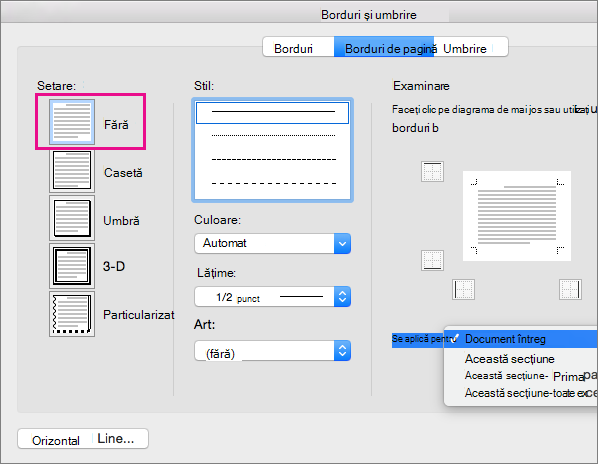Pick the Umbră shadow border setting icon
598x464 pixels.
72,218
